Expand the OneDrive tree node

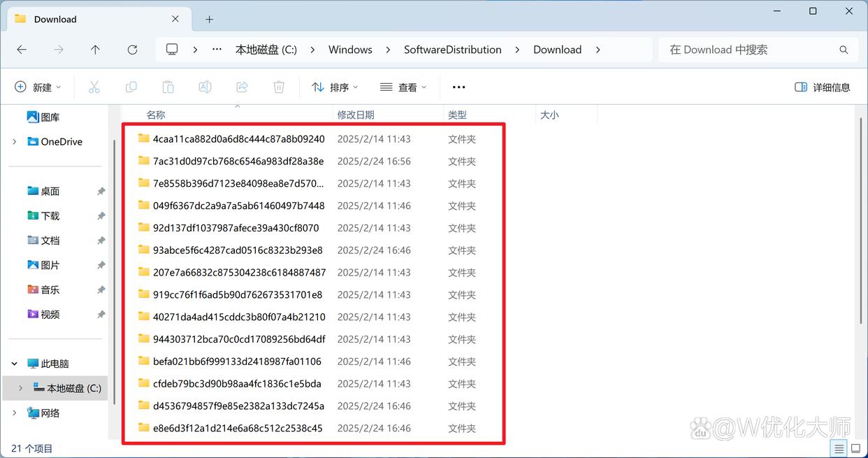15,142
